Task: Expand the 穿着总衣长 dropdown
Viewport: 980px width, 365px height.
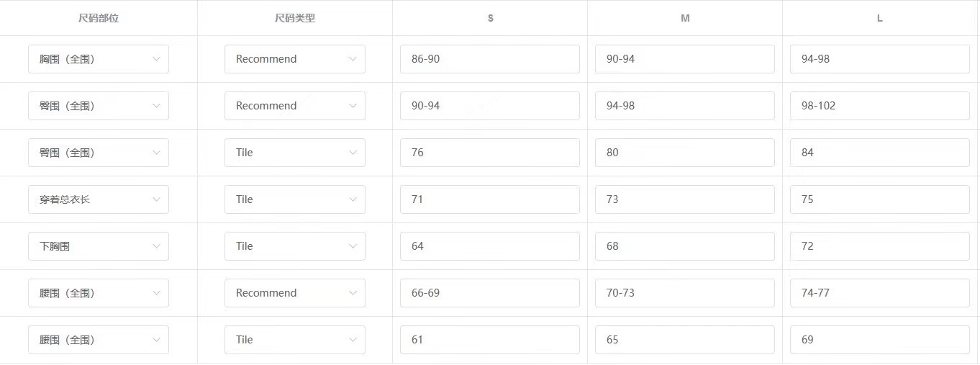Action: 98,199
